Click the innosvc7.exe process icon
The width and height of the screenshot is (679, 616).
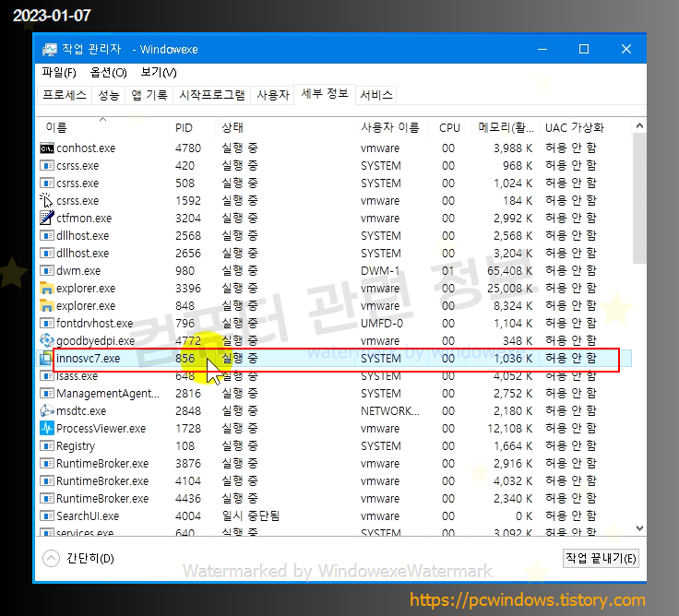(x=46, y=359)
